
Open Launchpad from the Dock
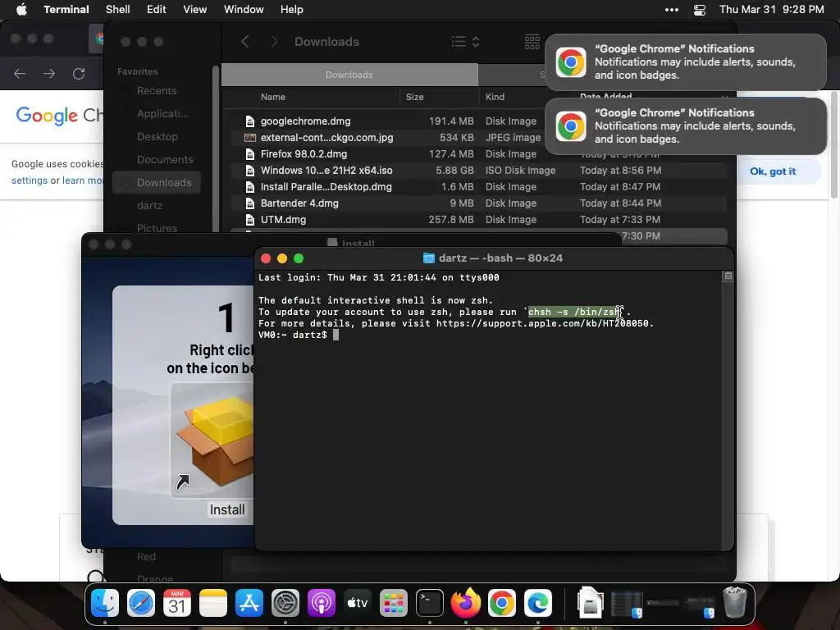(x=394, y=603)
